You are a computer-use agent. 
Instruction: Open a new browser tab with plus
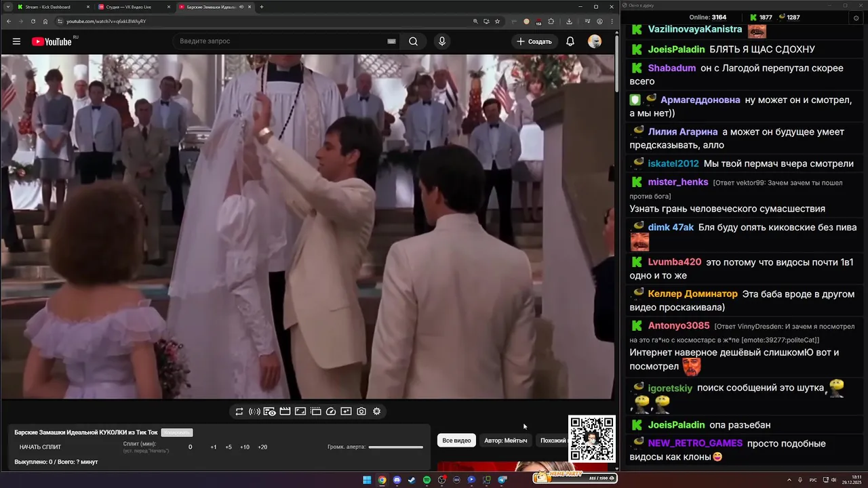point(262,7)
